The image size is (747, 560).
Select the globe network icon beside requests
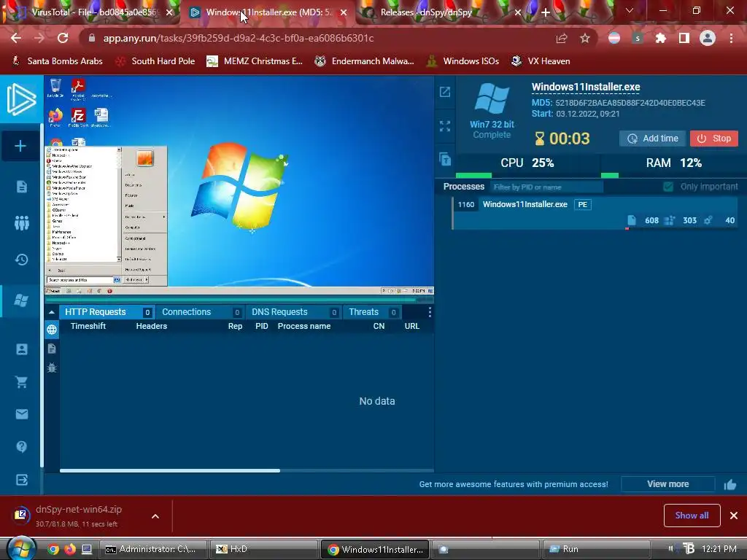point(52,329)
